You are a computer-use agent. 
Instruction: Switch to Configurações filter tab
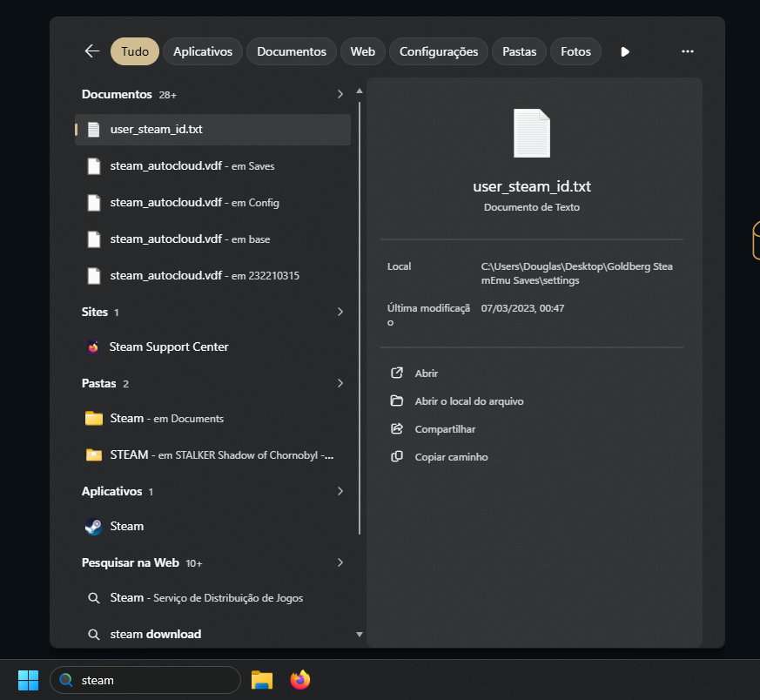click(439, 51)
